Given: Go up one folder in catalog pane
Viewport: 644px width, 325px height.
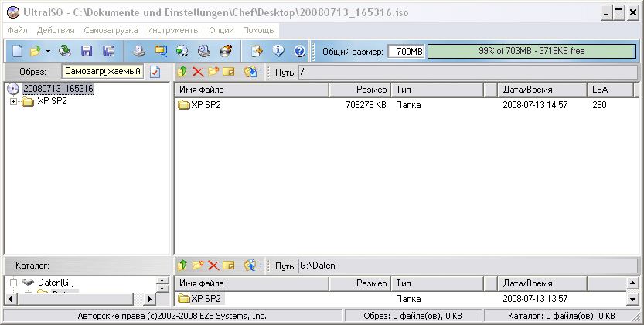Looking at the screenshot, I should 182,266.
